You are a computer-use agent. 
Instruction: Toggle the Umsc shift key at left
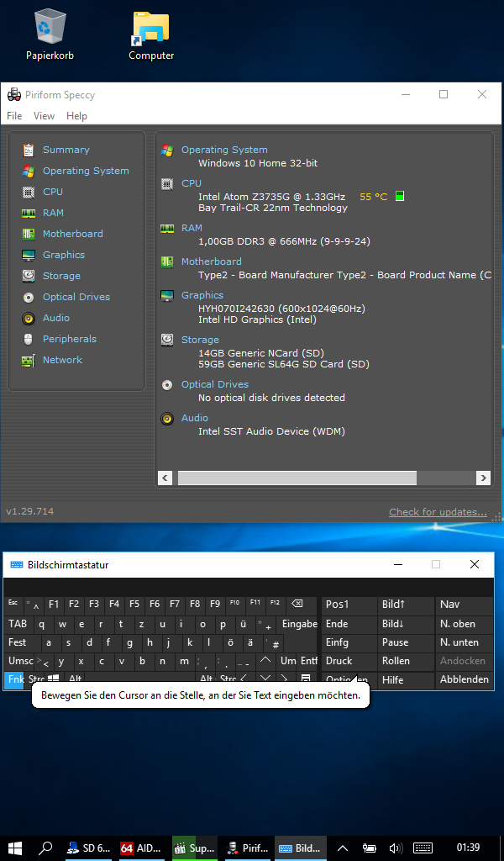(x=20, y=661)
